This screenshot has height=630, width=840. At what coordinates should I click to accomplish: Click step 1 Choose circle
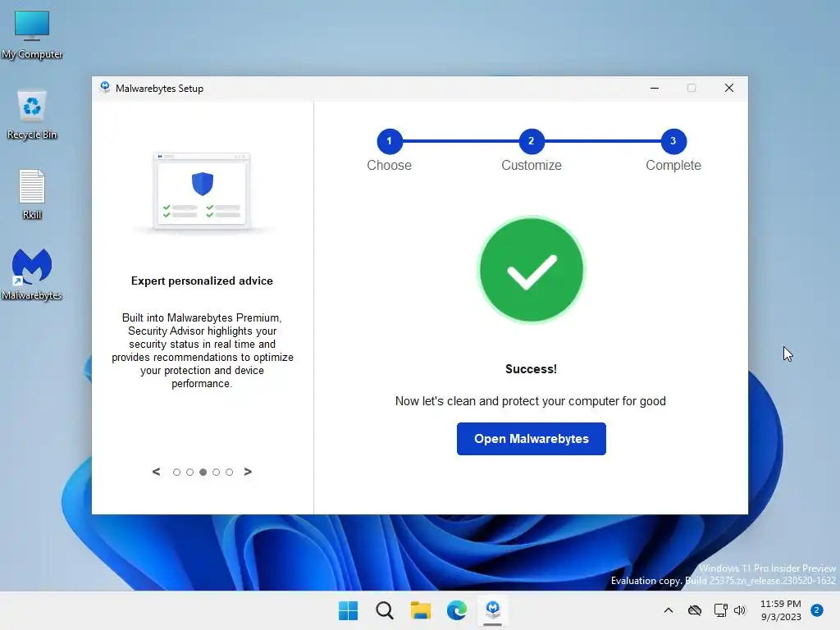click(390, 141)
